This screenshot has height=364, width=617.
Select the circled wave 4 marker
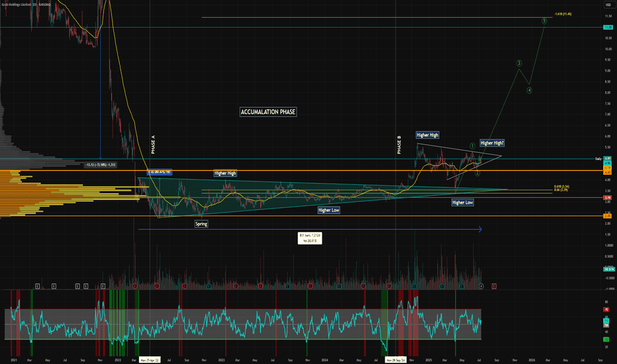[x=529, y=90]
